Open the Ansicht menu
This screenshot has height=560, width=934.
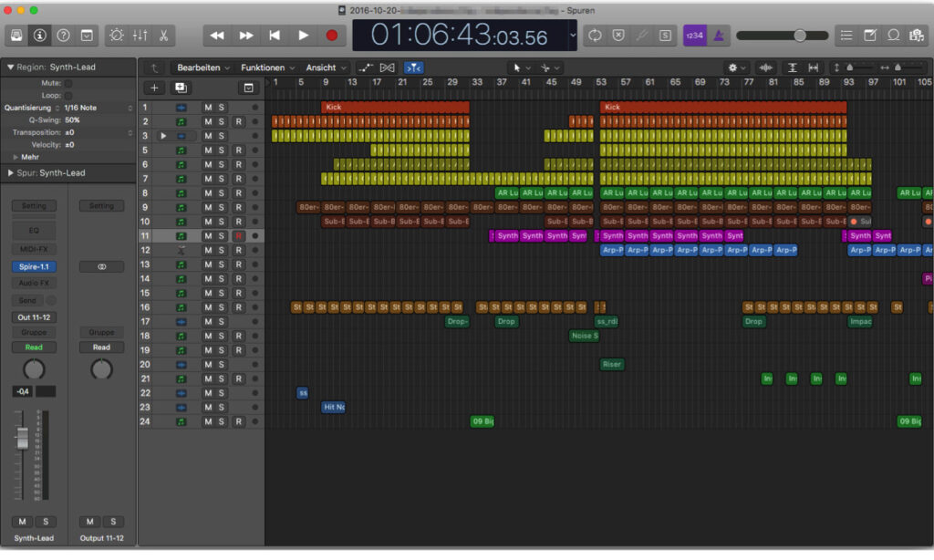click(x=326, y=67)
